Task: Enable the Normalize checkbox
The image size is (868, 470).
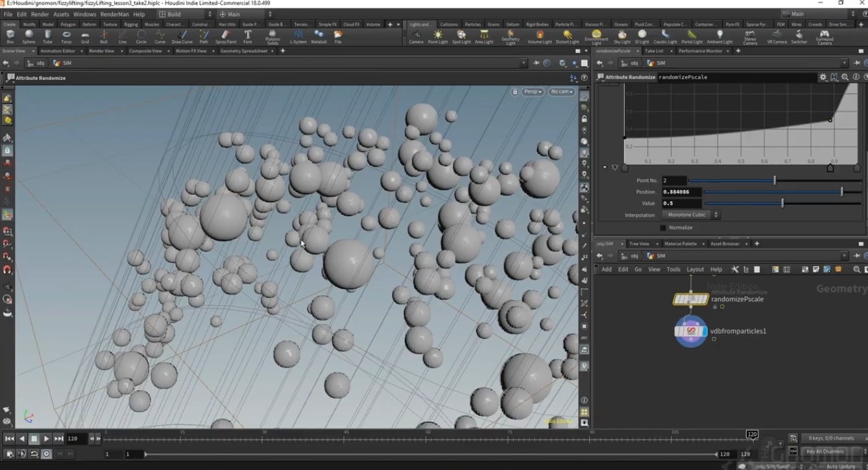Action: tap(663, 228)
